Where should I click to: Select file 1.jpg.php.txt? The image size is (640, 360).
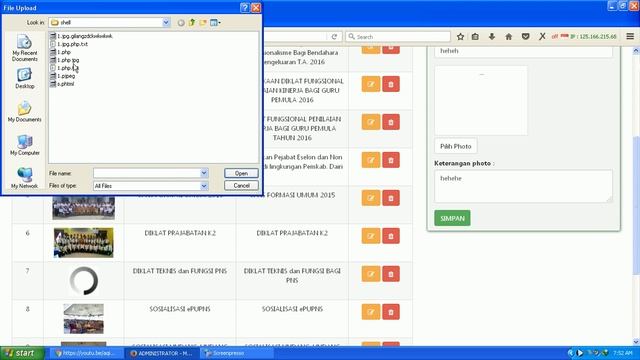[69, 44]
